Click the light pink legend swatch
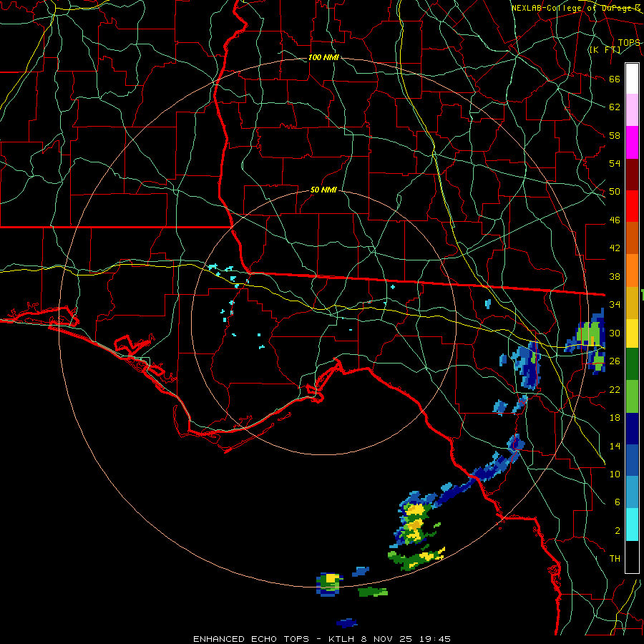Viewport: 644px width, 644px height. (632, 110)
